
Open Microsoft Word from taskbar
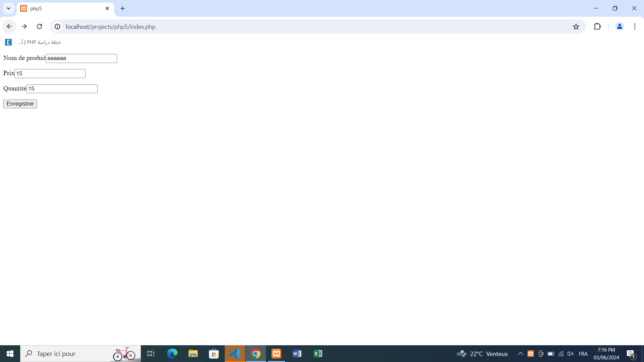pos(297,354)
